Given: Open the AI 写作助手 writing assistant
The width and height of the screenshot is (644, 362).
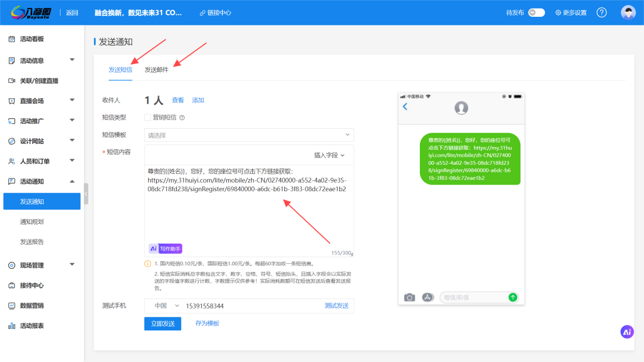Looking at the screenshot, I should 165,249.
